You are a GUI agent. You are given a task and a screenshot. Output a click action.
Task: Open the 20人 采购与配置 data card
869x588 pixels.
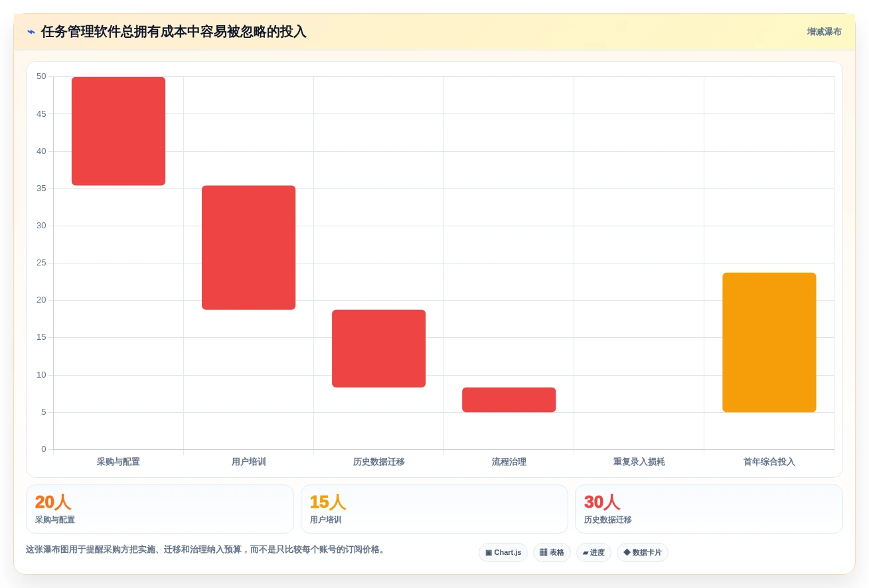[160, 509]
